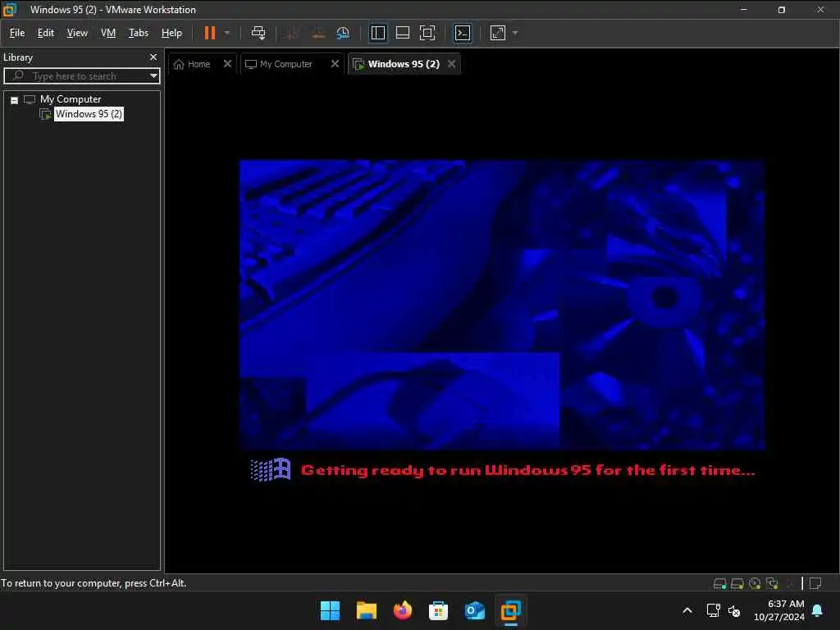Open Microsoft Store from the taskbar
840x630 pixels.
(438, 610)
